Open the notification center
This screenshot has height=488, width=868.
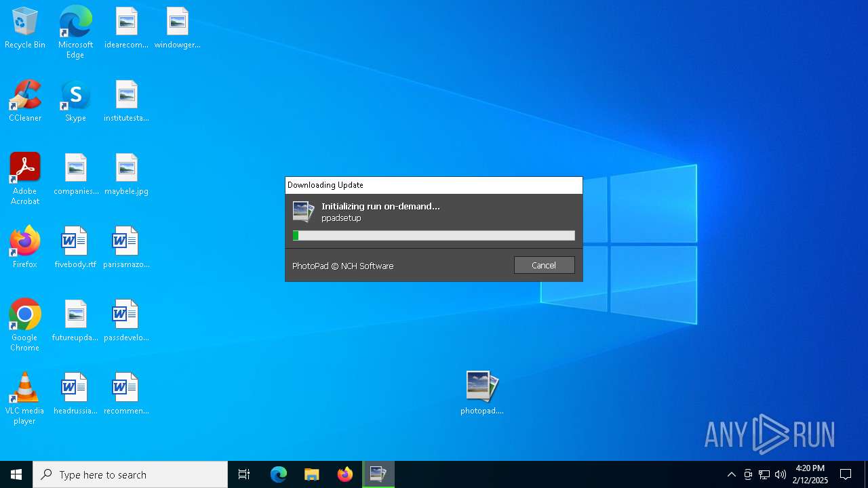[x=846, y=474]
